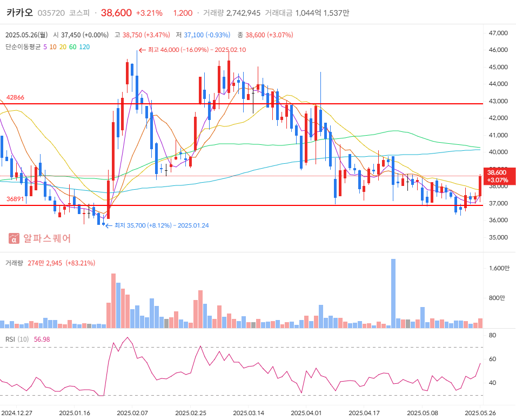Click the 1,600만 volume axis label
Screen dimensions: 516x420
coord(499,268)
